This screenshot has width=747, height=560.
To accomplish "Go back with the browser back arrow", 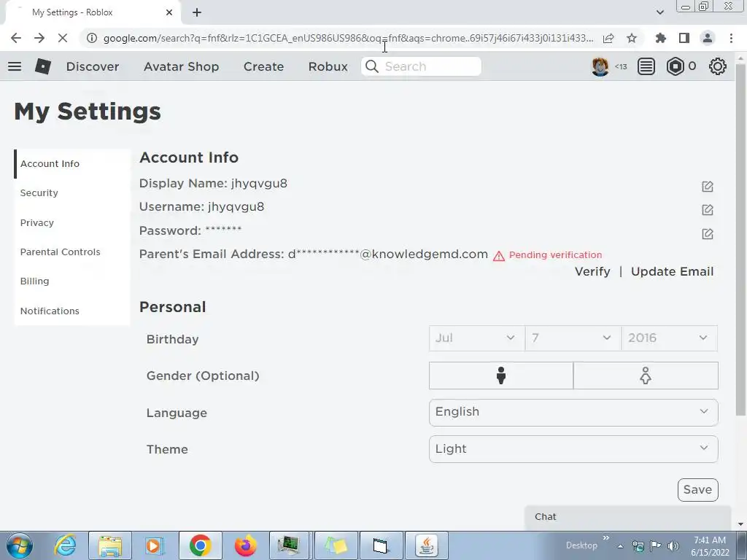I will tap(16, 38).
